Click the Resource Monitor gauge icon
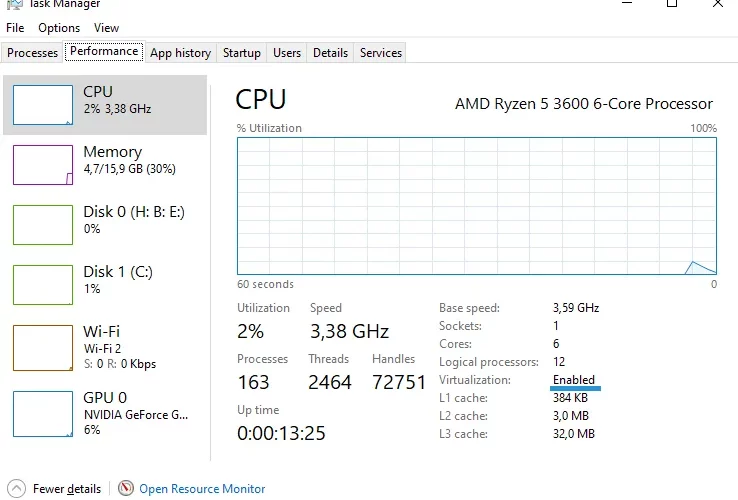The image size is (738, 500). (126, 488)
